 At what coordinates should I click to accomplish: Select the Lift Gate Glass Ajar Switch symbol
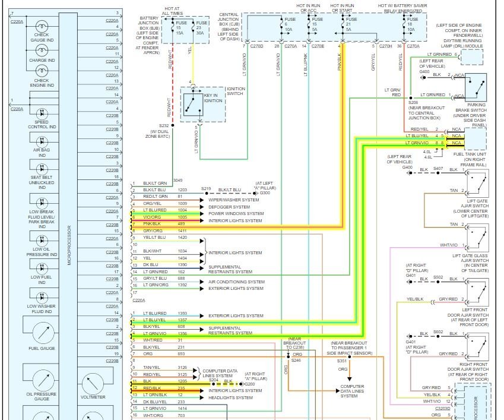(x=478, y=238)
